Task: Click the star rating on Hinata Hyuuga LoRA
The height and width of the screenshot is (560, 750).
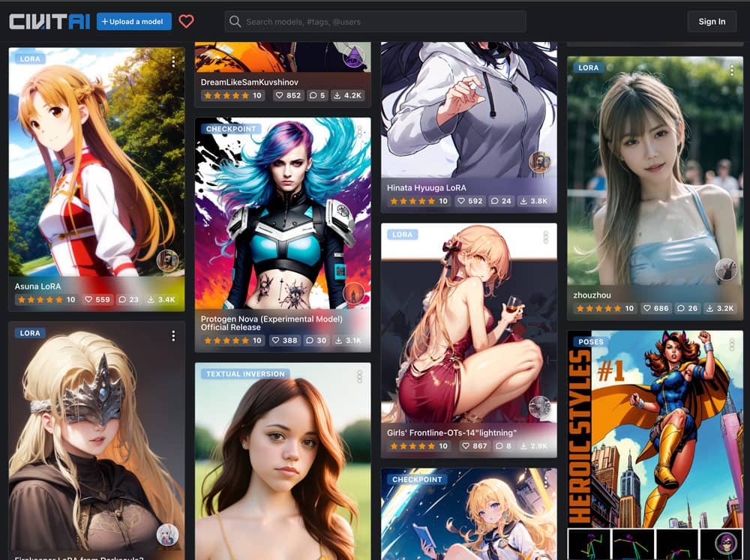Action: point(412,201)
